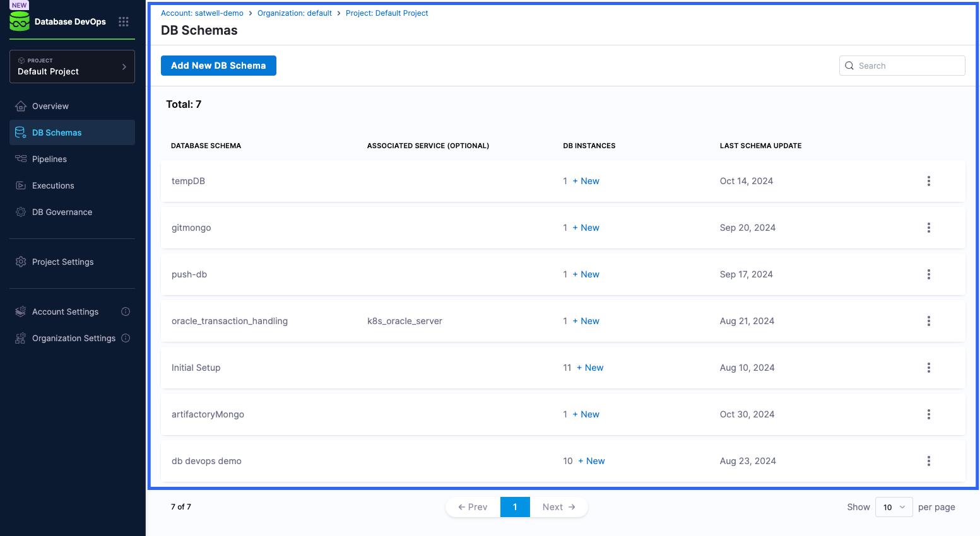Select page 1 in pagination
The width and height of the screenshot is (980, 536).
[515, 507]
